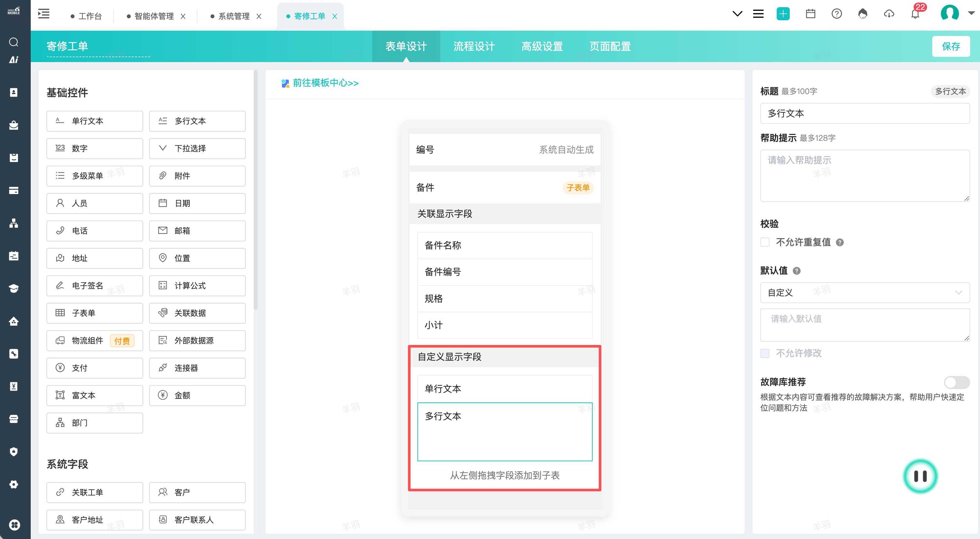Click the cloud download icon
980x539 pixels.
click(889, 14)
